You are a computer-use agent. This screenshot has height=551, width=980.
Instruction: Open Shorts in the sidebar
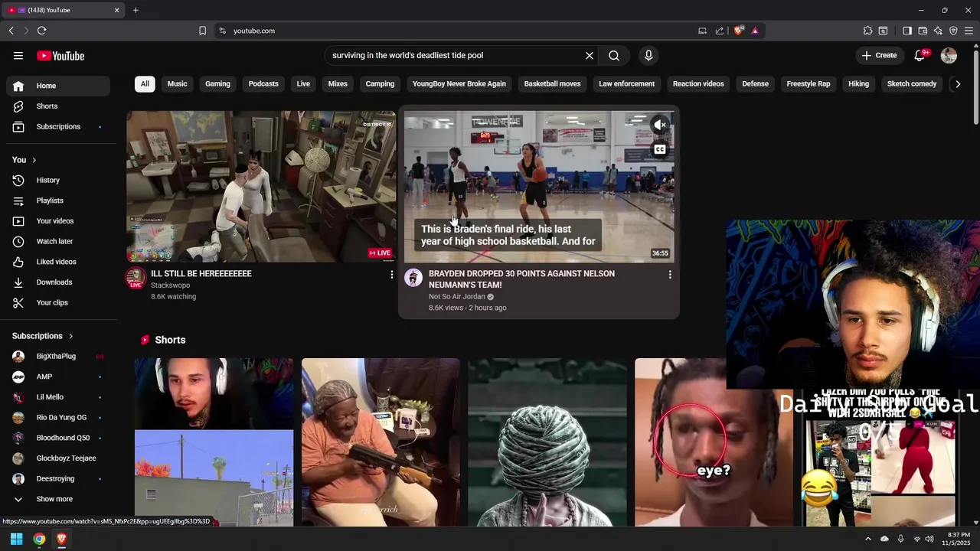click(58, 106)
